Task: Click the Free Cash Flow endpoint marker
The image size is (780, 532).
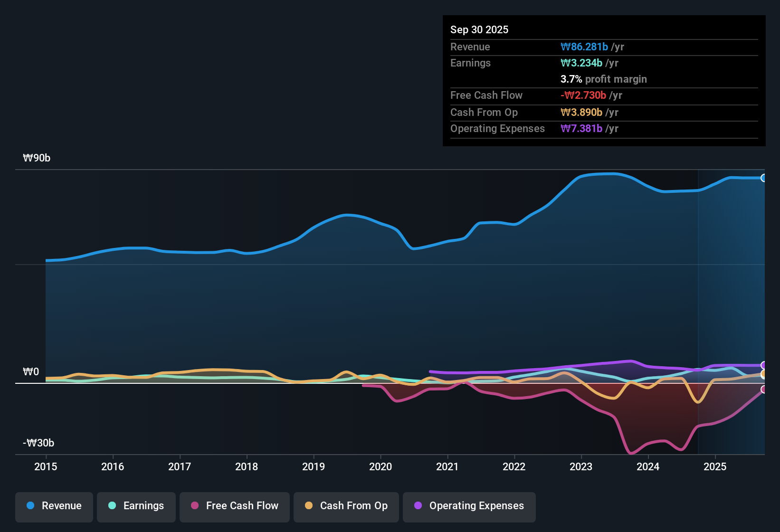Action: tap(764, 390)
